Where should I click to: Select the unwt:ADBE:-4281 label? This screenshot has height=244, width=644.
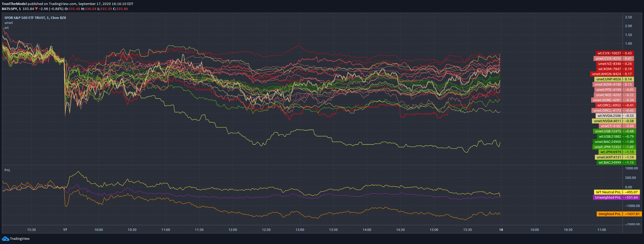614,100
